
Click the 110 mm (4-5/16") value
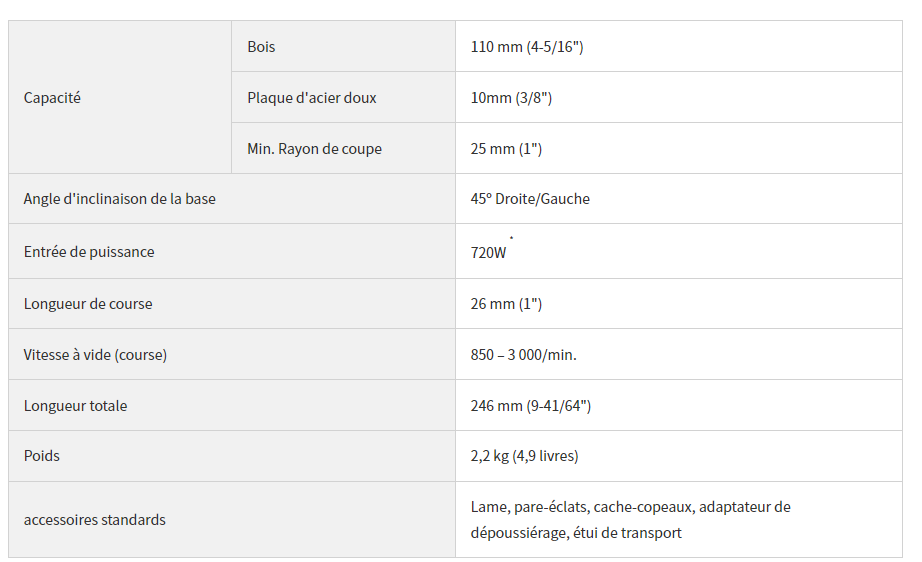pyautogui.click(x=526, y=47)
